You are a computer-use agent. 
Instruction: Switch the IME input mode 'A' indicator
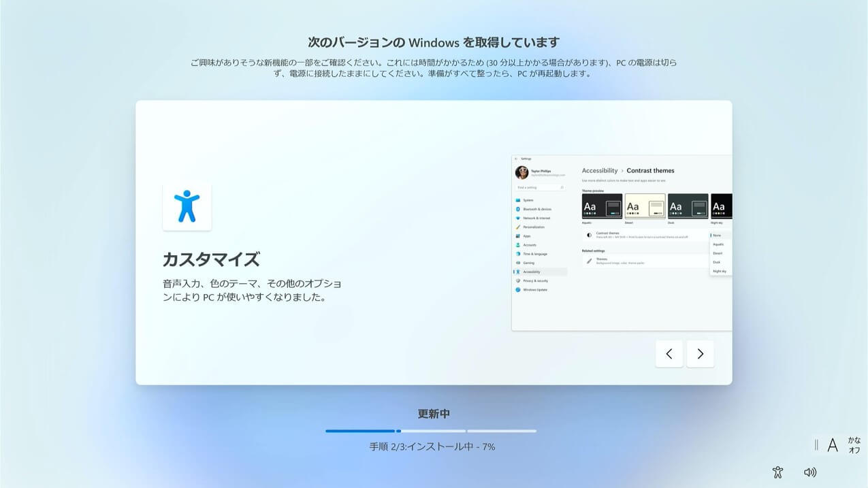point(832,446)
